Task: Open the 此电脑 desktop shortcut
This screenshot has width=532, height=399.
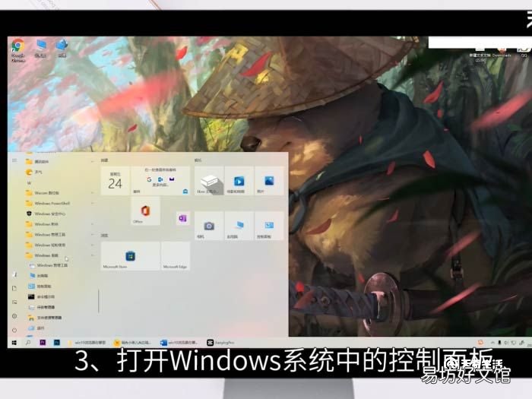Action: coord(41,49)
